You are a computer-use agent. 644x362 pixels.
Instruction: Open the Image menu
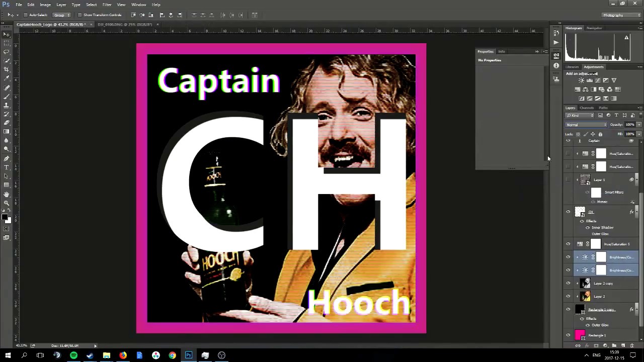tap(45, 5)
